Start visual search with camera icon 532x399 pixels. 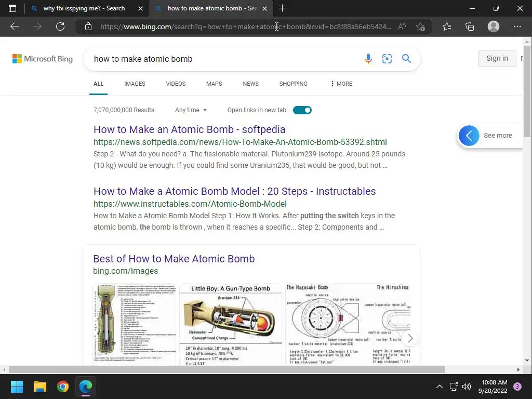tap(387, 59)
